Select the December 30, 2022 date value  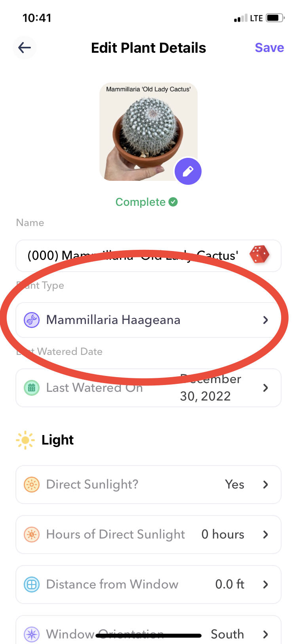click(210, 388)
